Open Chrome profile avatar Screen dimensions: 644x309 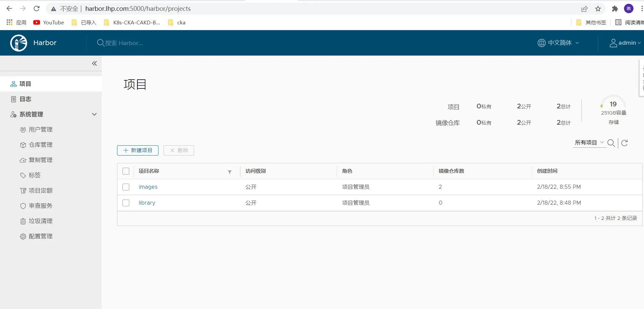629,9
